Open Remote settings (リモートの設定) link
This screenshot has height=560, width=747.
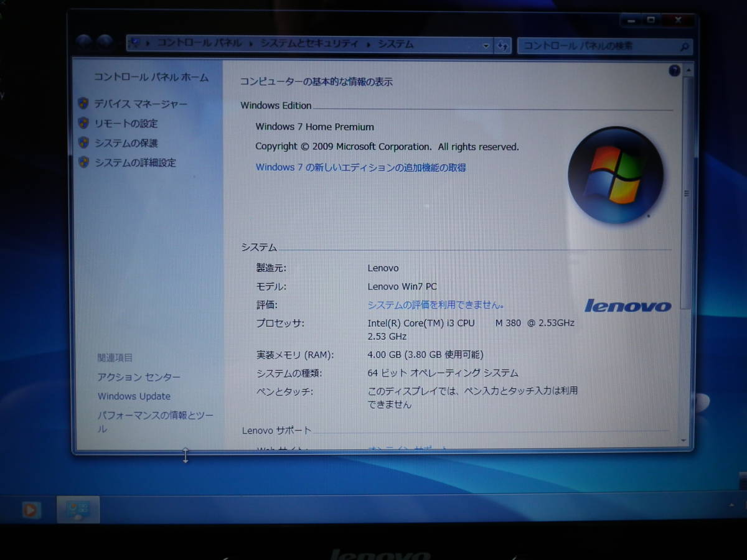coord(126,123)
